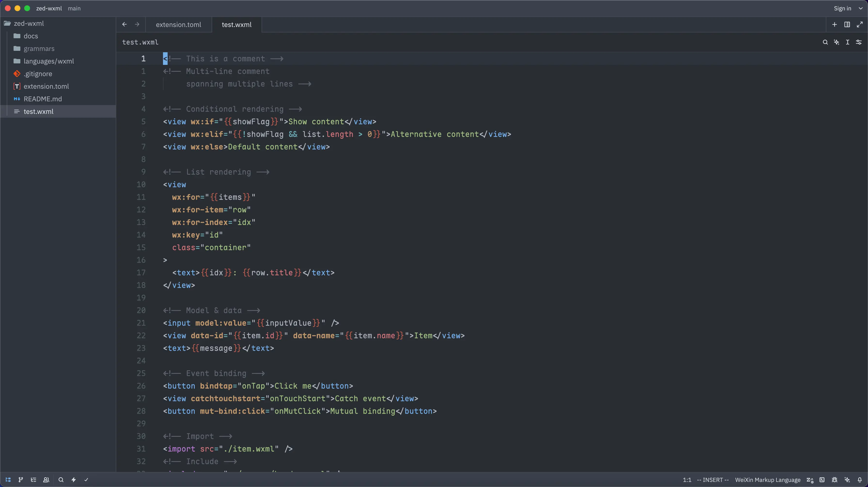The width and height of the screenshot is (868, 487).
Task: Open the main branch picker in title bar
Action: (x=74, y=8)
